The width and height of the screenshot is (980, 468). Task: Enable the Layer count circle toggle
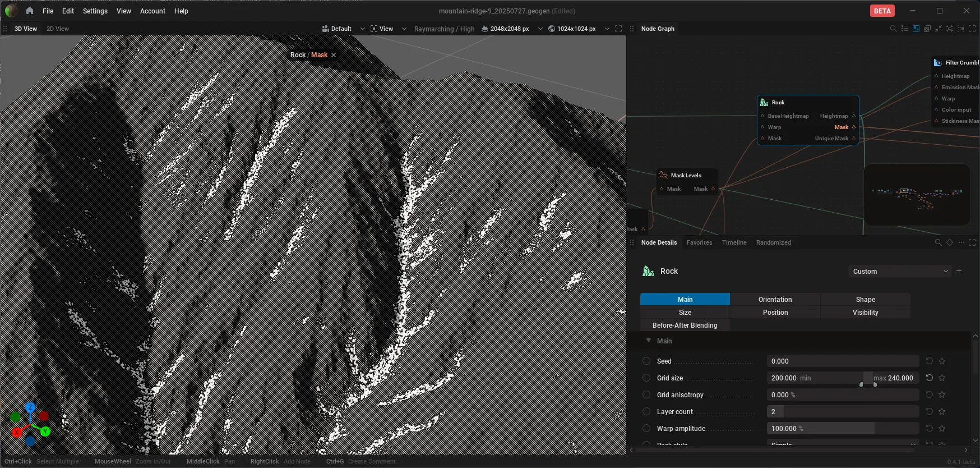646,411
